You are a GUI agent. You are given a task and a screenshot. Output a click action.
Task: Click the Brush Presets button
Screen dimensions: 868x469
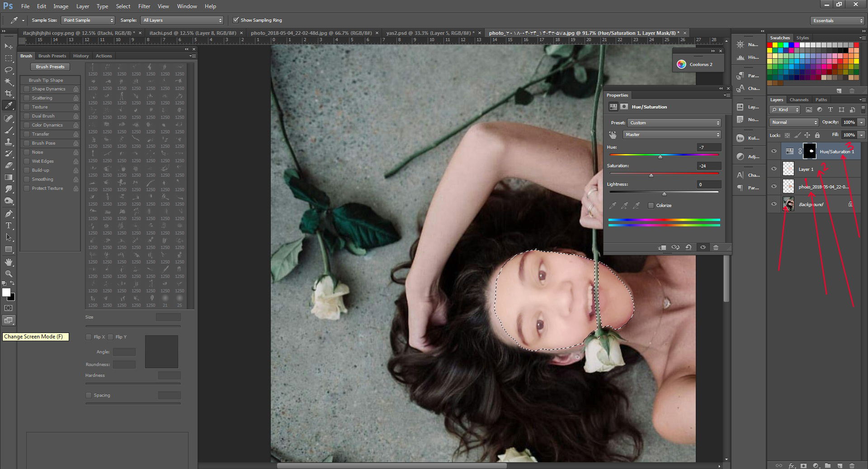click(x=50, y=67)
